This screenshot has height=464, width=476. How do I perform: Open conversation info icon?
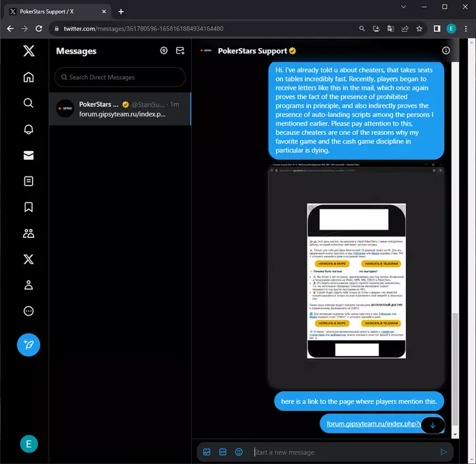446,51
